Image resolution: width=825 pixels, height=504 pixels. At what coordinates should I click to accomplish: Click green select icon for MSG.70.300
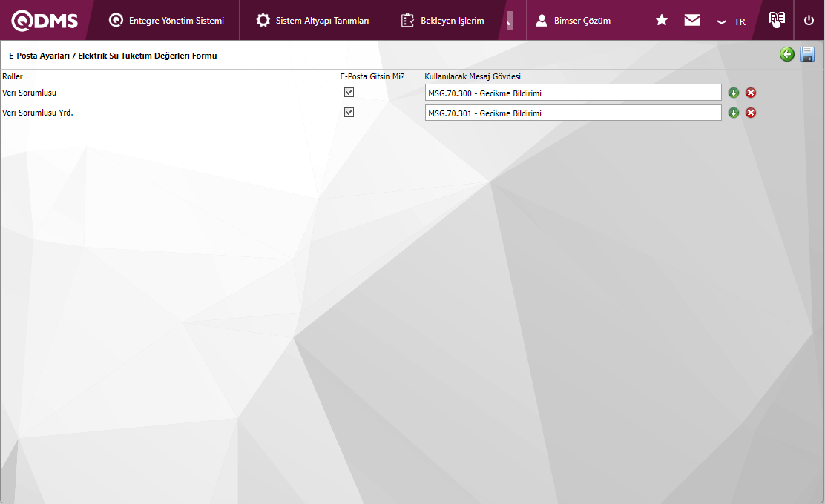coord(734,93)
